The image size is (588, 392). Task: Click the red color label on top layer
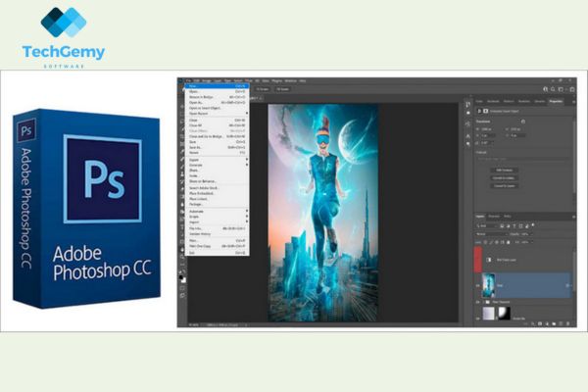point(478,260)
